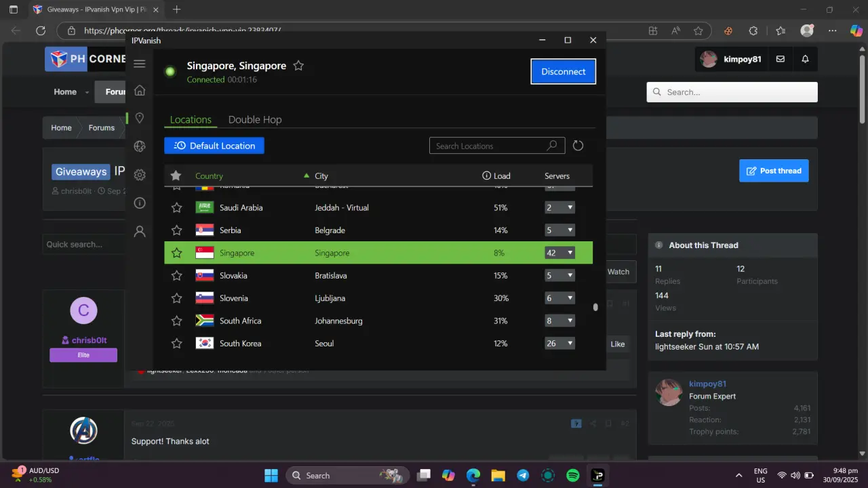Toggle favorite star for Slovakia
The height and width of the screenshot is (488, 868).
pos(176,276)
